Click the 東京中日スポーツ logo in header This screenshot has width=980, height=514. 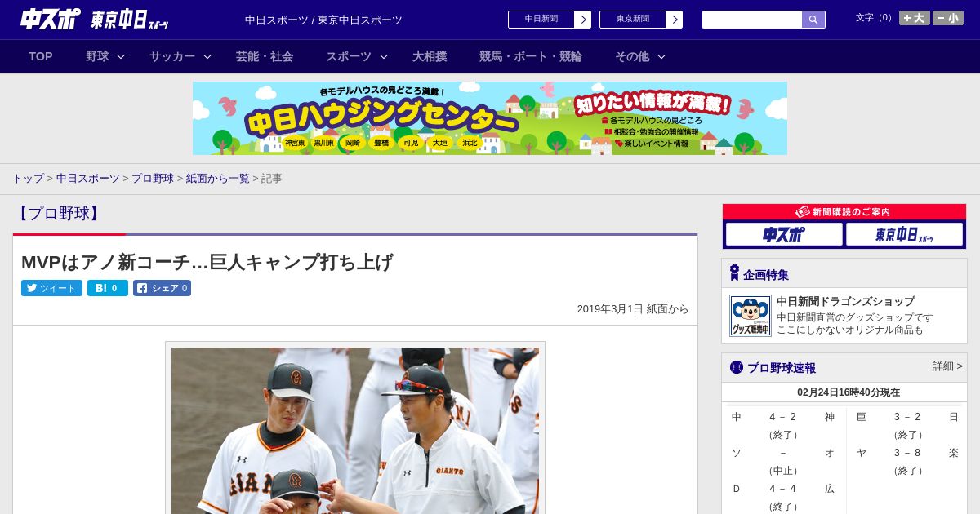130,20
